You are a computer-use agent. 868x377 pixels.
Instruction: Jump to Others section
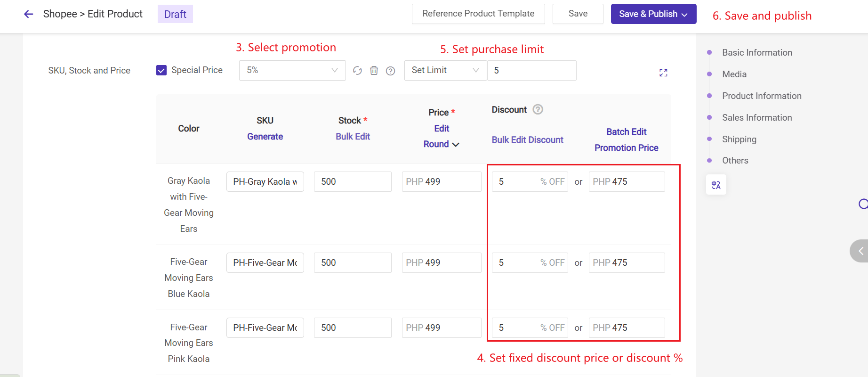[x=735, y=160]
